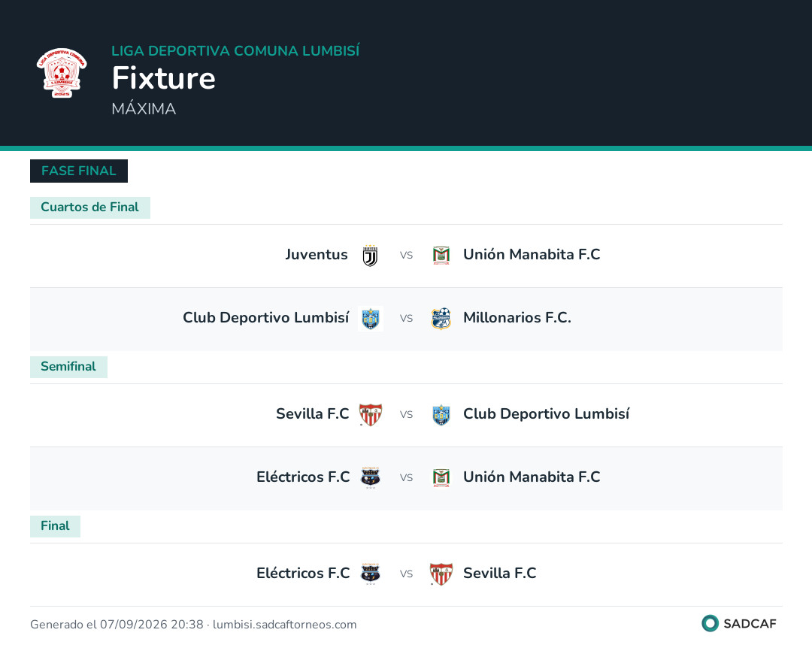
Task: Click the Sevilla F.C crest in Final
Action: click(x=441, y=574)
